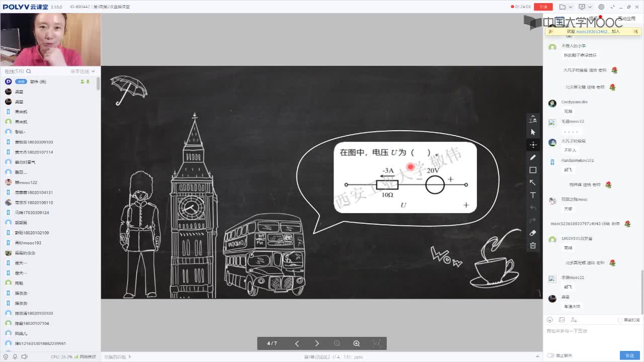
Task: Select the arrow pointer tool in whiteboard toolbar
Action: click(533, 132)
